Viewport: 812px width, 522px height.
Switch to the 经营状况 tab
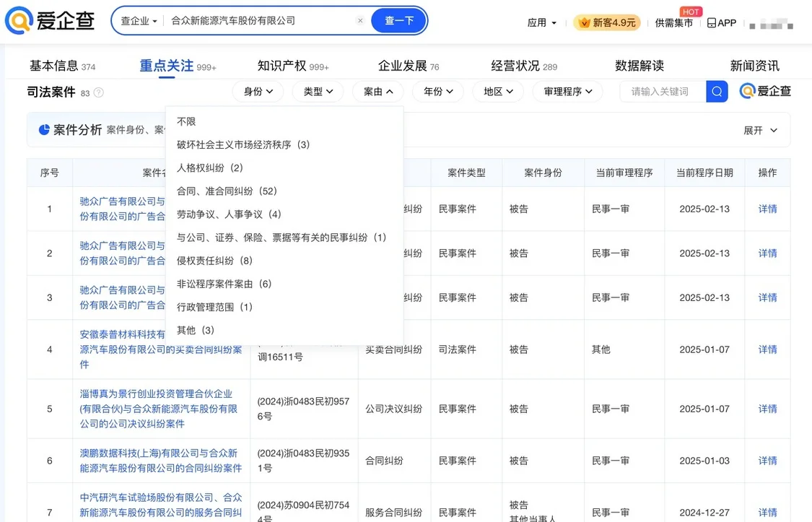pyautogui.click(x=518, y=64)
